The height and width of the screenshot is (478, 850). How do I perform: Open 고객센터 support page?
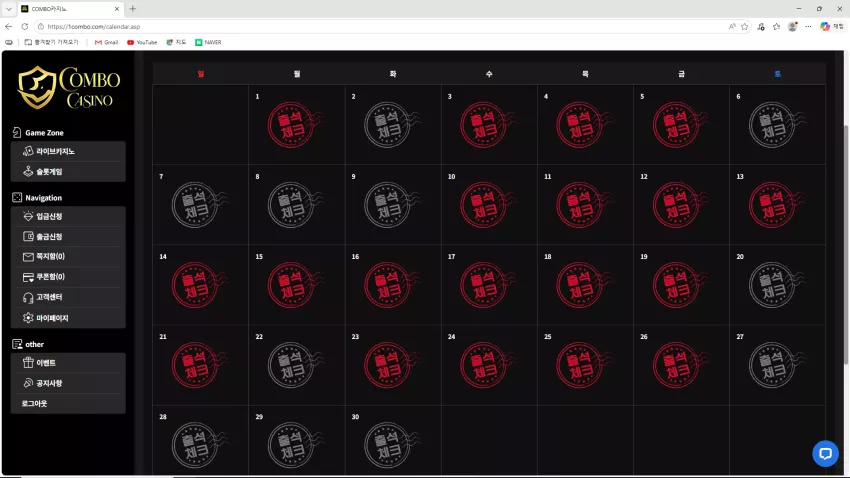click(x=68, y=297)
